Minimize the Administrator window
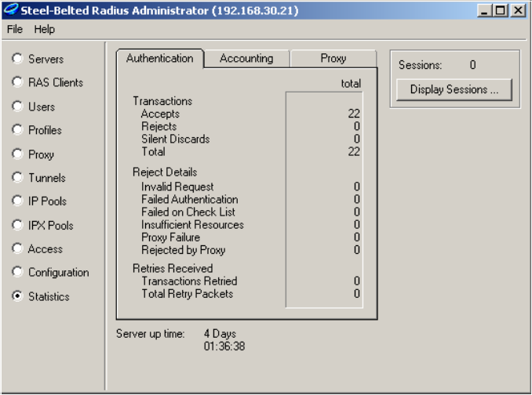Image resolution: width=532 pixels, height=395 pixels. tap(484, 10)
